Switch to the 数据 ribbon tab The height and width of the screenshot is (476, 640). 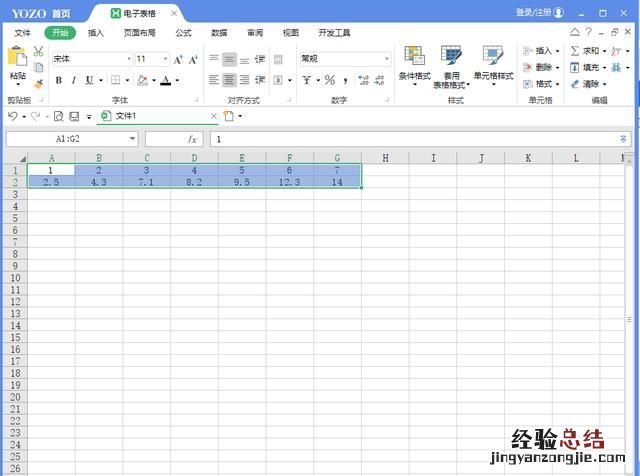coord(219,33)
